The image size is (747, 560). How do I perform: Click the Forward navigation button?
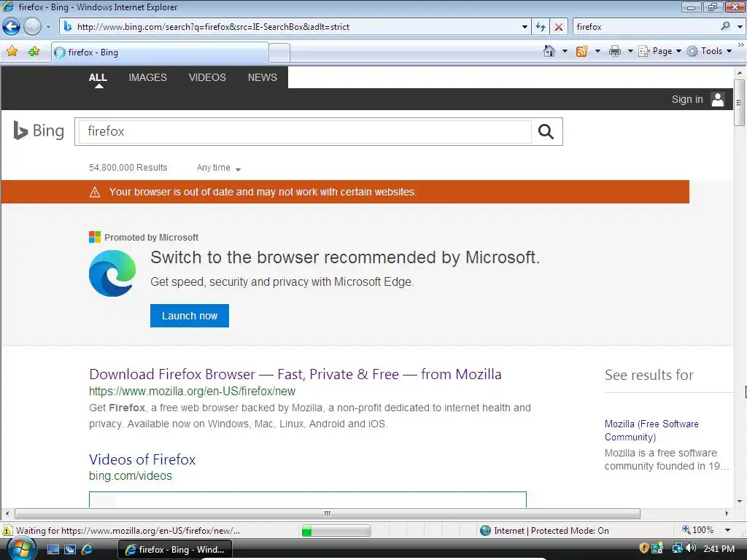[32, 26]
